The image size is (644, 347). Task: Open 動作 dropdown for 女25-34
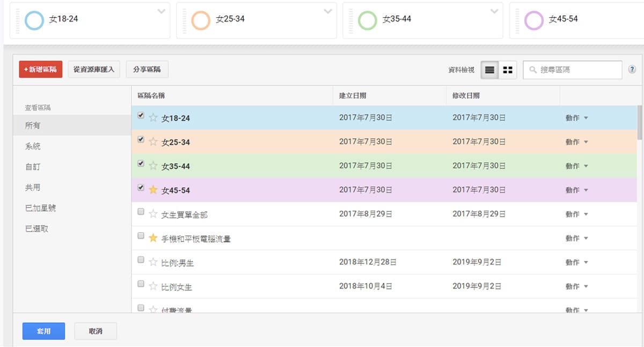point(576,142)
